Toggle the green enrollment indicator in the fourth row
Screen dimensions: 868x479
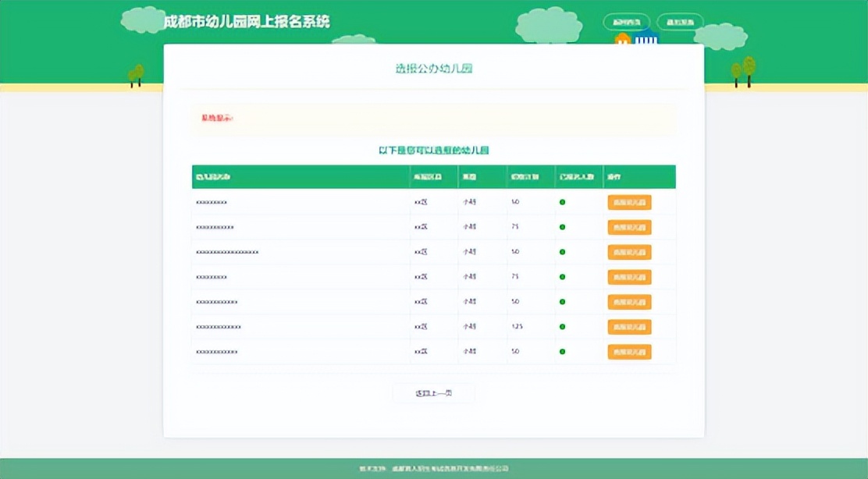(564, 277)
